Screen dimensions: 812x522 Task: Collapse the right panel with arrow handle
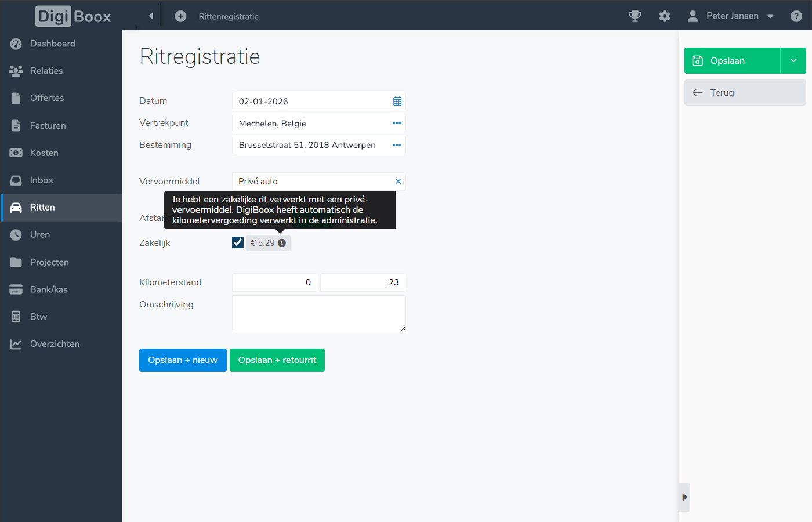pyautogui.click(x=684, y=497)
